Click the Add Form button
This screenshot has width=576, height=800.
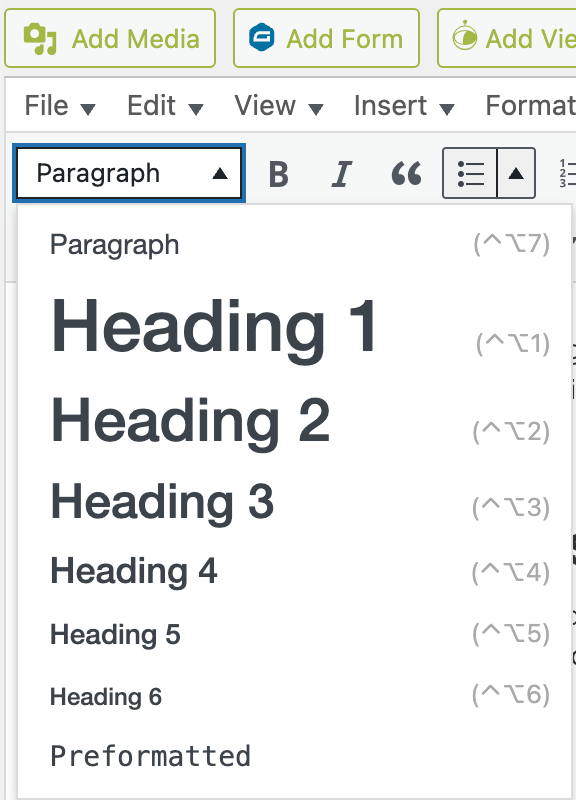click(326, 37)
